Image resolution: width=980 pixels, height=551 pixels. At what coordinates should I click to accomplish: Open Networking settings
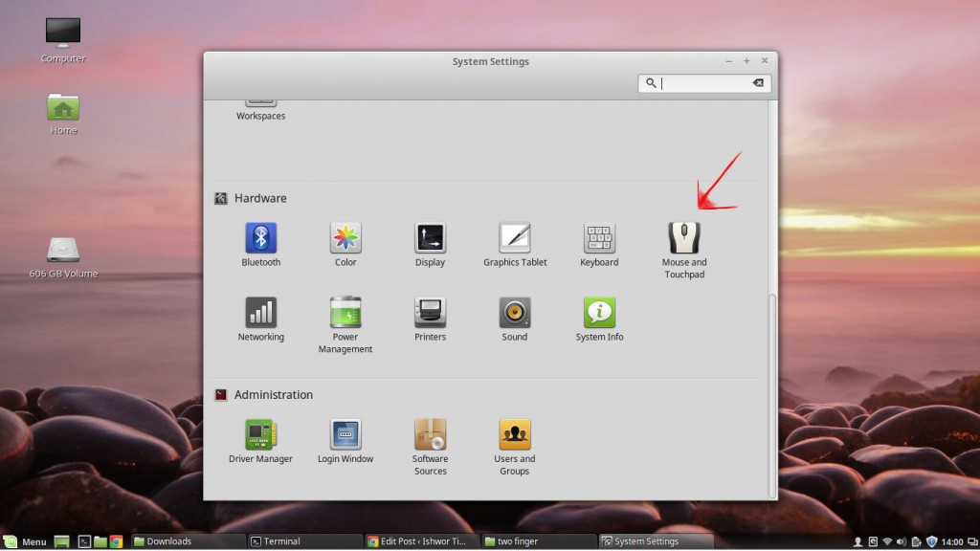click(x=260, y=320)
